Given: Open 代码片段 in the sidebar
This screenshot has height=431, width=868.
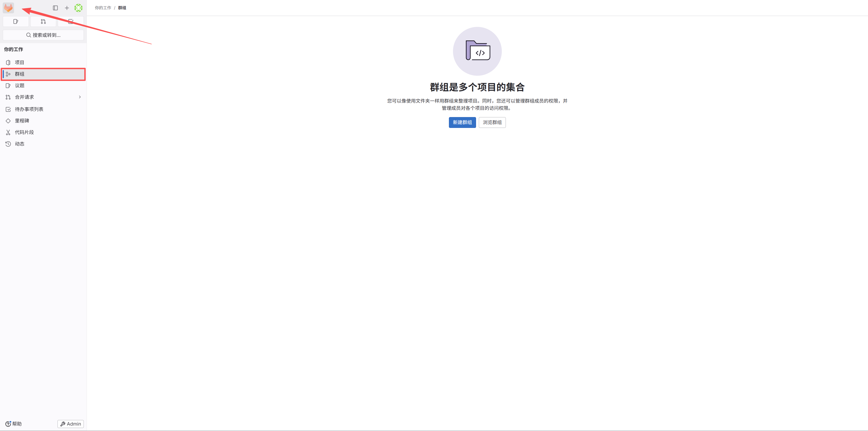Looking at the screenshot, I should point(43,132).
